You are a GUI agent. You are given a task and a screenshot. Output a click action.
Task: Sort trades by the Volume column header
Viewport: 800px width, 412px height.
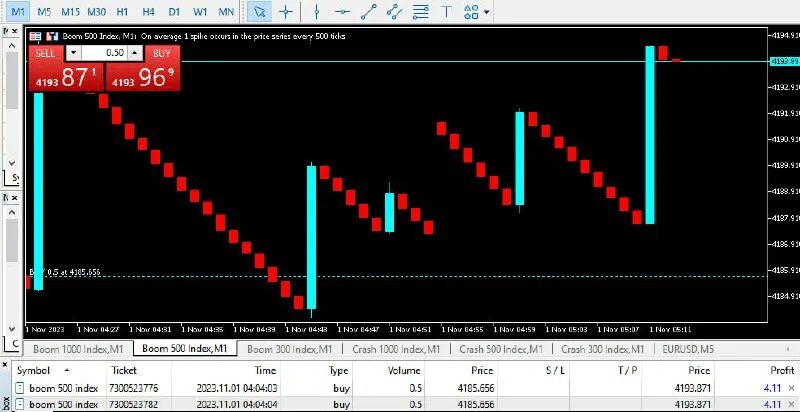[x=389, y=371]
